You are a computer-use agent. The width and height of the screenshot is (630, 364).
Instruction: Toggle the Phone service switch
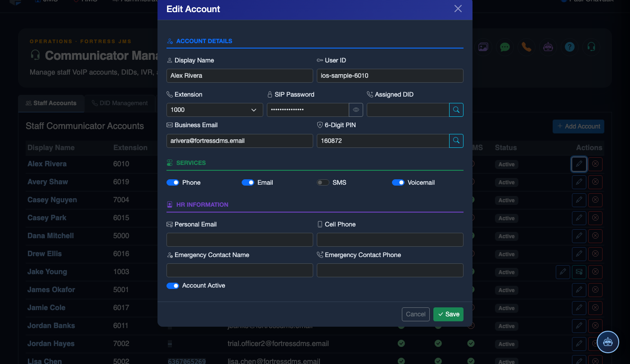[173, 182]
